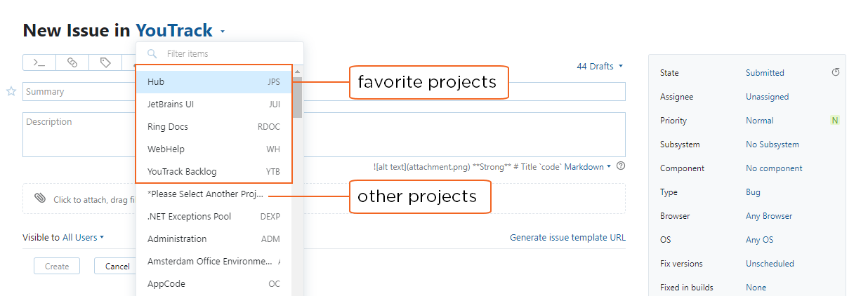
Task: Open Generate issue template URL link
Action: tap(567, 238)
